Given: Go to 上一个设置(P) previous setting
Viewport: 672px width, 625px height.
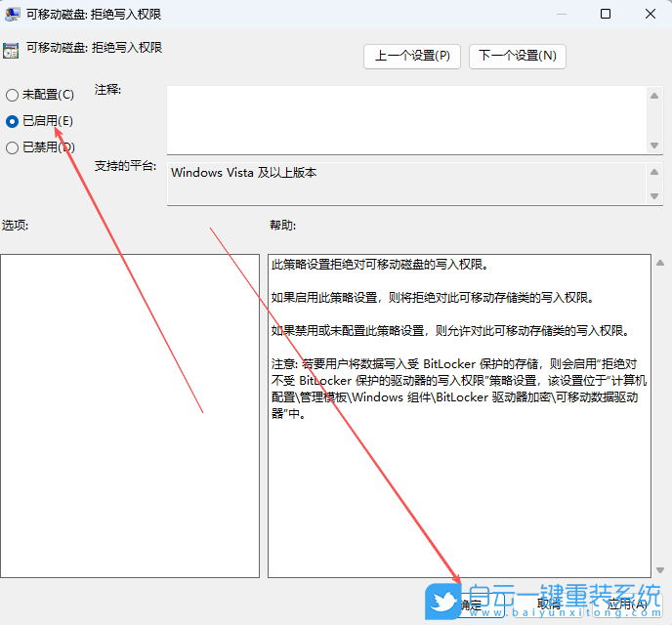Looking at the screenshot, I should [412, 56].
